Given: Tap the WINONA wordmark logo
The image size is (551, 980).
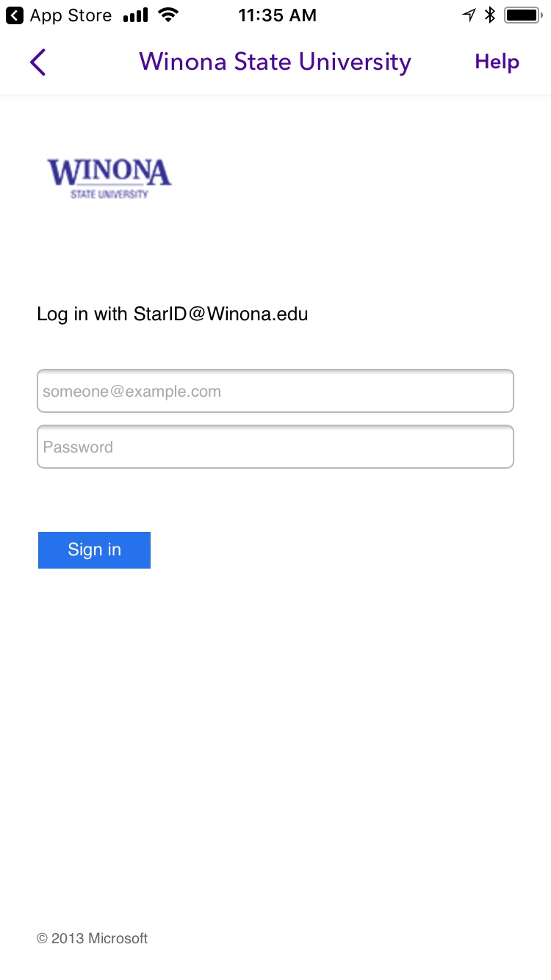Looking at the screenshot, I should coord(109,173).
